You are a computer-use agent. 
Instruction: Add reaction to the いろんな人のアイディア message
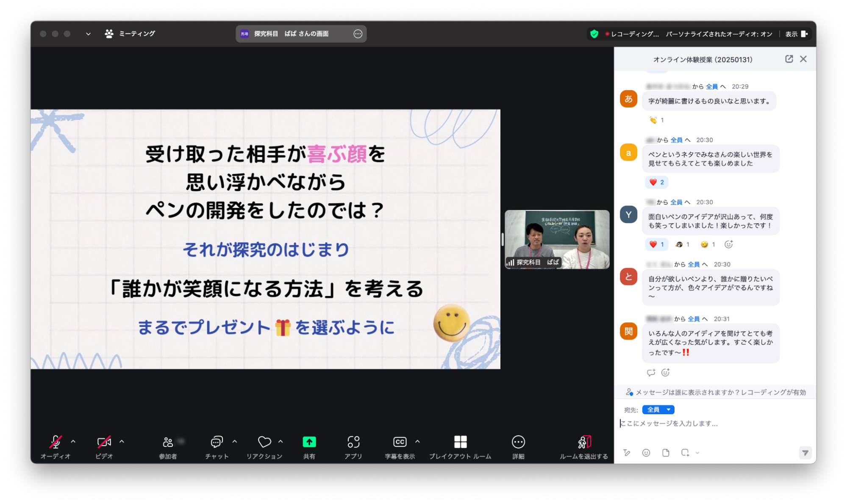click(x=666, y=373)
